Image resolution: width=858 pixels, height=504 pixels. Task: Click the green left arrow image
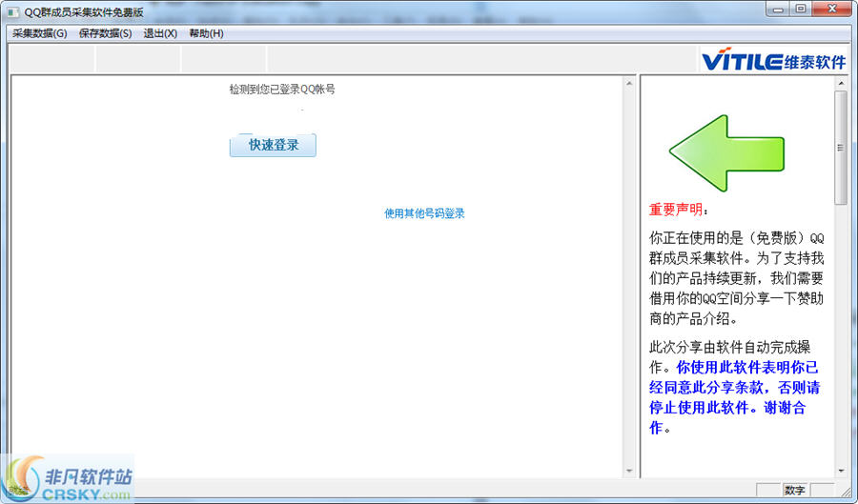pos(726,153)
